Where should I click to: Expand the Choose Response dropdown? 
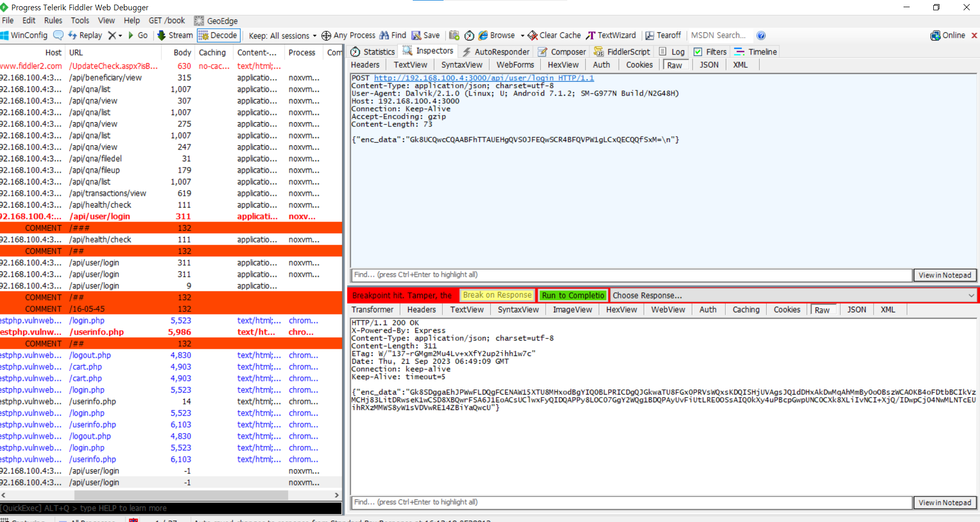click(971, 295)
